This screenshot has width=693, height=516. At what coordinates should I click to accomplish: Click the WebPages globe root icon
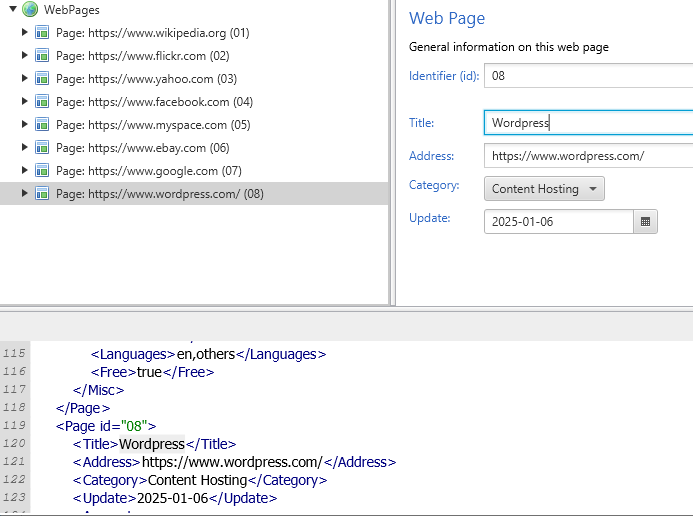[x=29, y=10]
